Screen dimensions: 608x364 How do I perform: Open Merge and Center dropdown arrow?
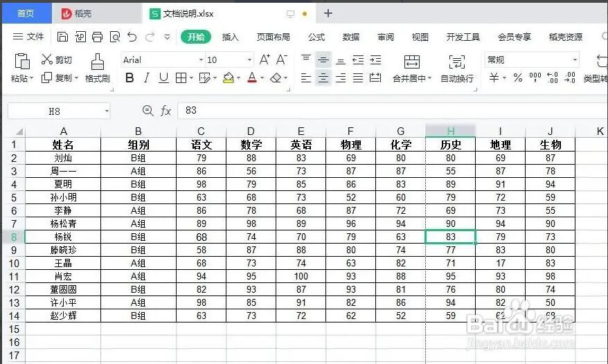point(429,78)
